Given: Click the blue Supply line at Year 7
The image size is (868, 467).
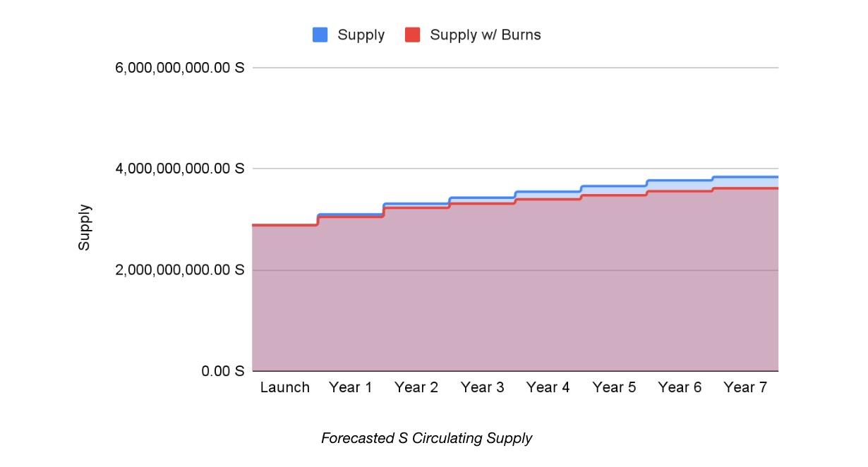Looking at the screenshot, I should [x=745, y=177].
